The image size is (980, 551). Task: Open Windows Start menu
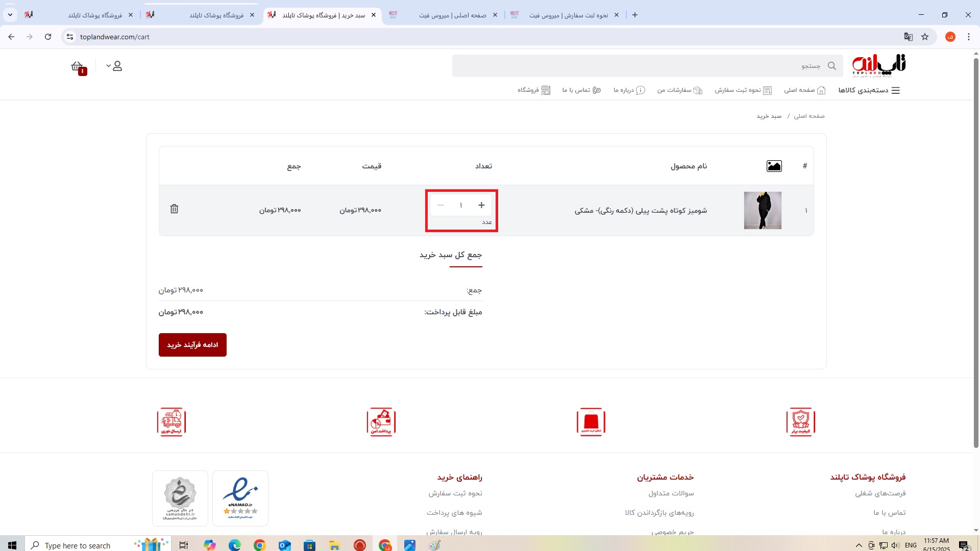point(12,545)
